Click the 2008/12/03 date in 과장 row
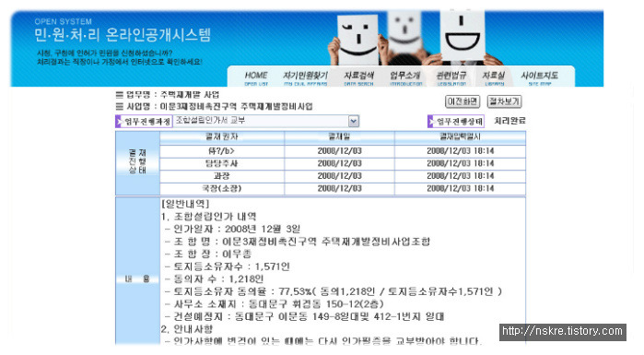 (339, 176)
